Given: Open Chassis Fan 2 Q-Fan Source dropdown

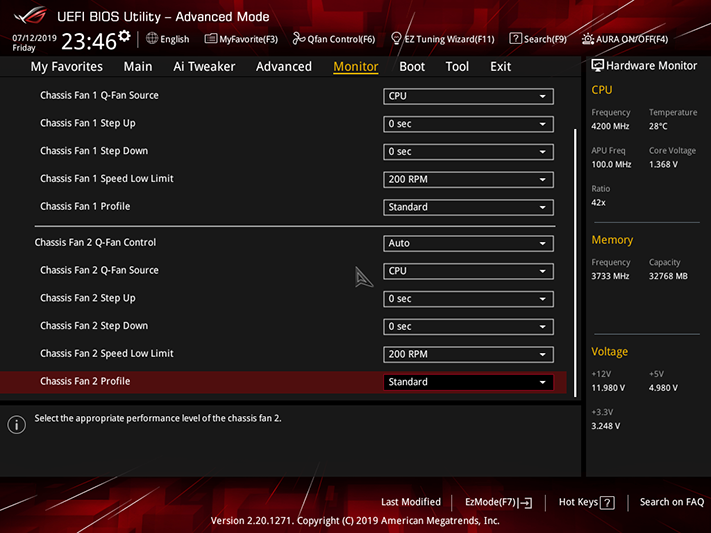Looking at the screenshot, I should pos(468,271).
